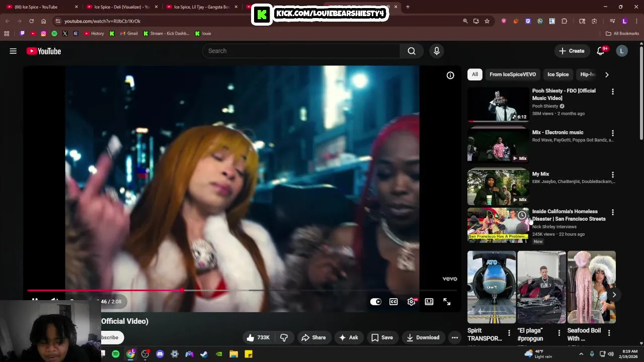Show next Shorts with arrow

(614, 295)
